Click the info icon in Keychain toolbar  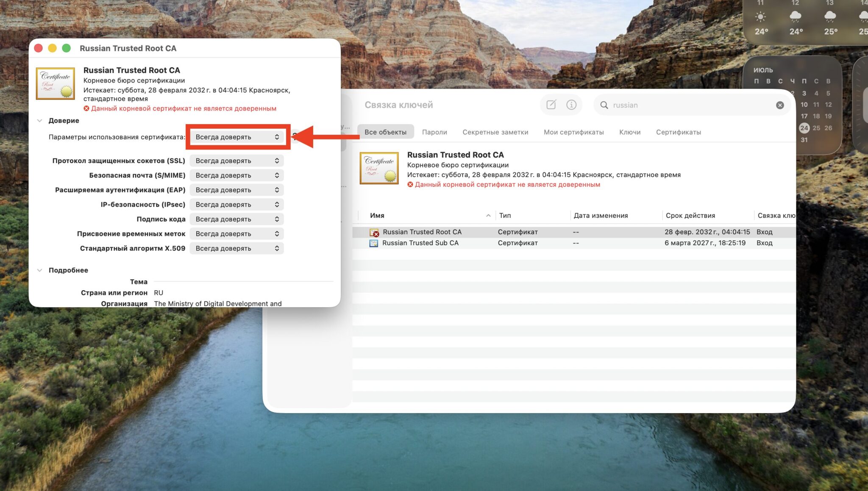click(x=571, y=105)
